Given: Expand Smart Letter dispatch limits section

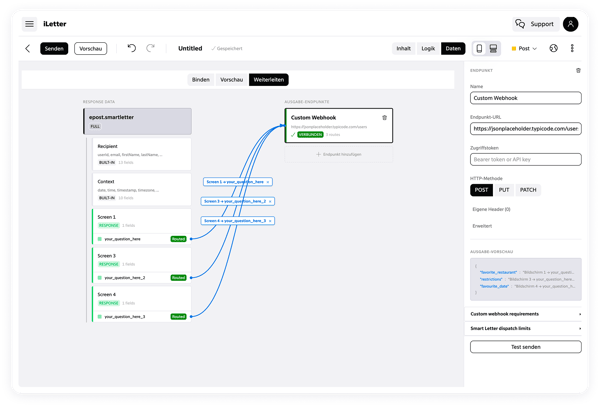Looking at the screenshot, I should tap(525, 329).
